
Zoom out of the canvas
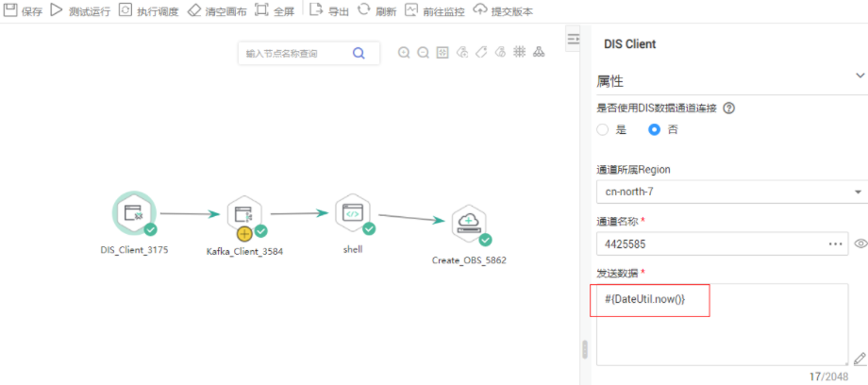point(423,53)
